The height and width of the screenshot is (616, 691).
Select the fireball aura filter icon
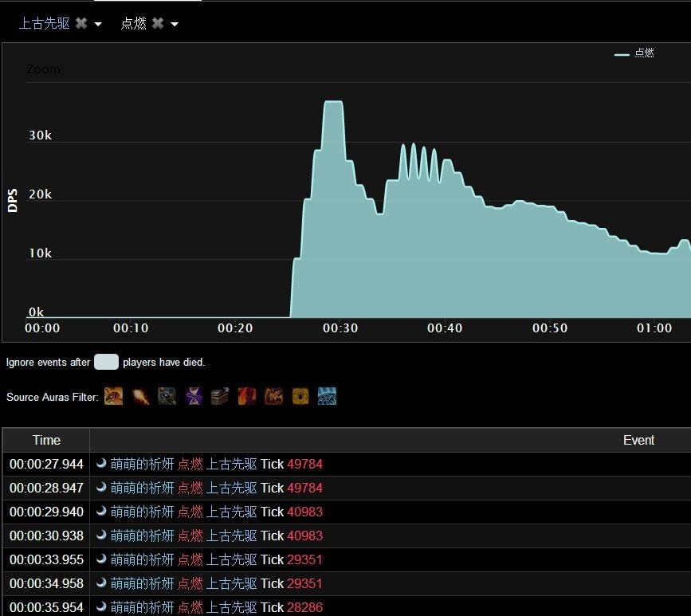(x=141, y=396)
